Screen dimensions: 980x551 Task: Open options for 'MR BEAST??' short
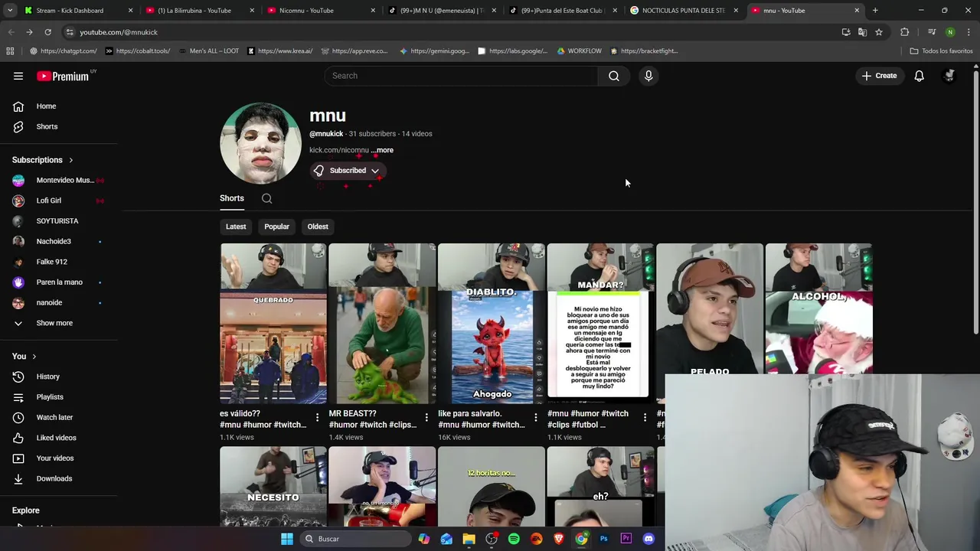pos(426,417)
